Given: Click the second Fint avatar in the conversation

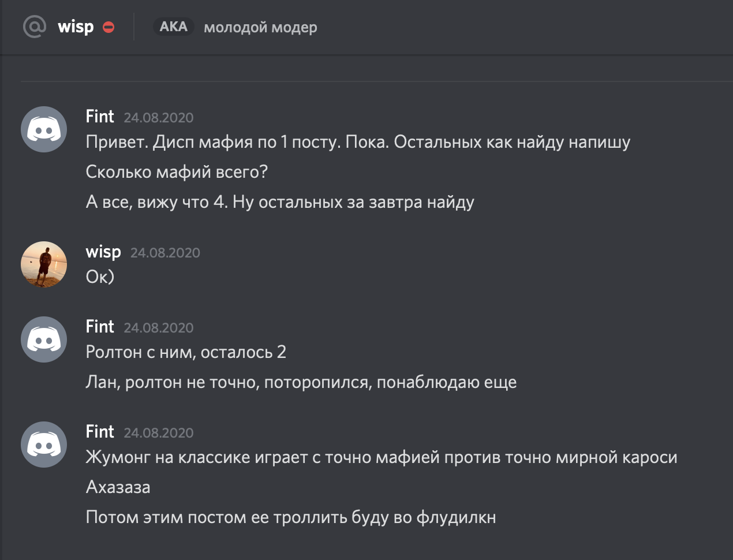Looking at the screenshot, I should click(43, 339).
